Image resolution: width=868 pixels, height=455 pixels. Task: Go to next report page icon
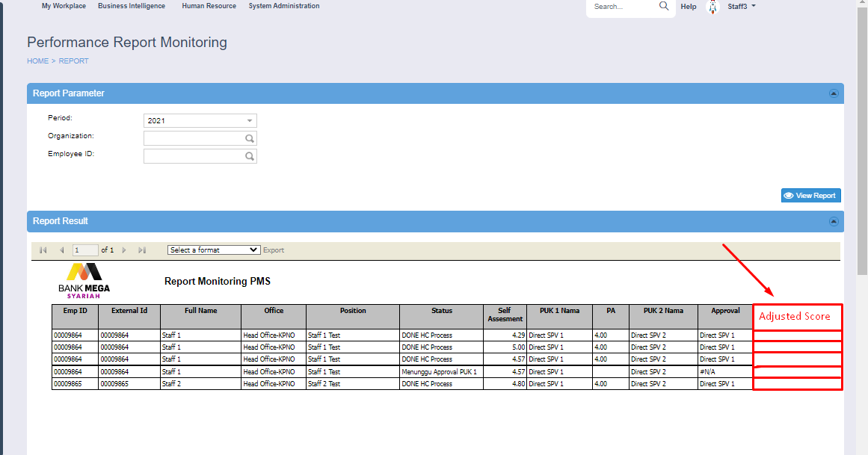coord(124,250)
